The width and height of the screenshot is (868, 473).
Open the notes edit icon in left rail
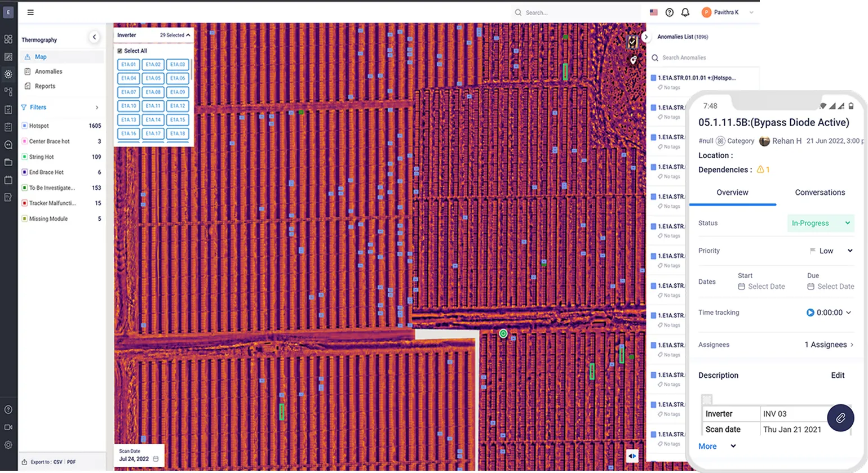coord(8,198)
